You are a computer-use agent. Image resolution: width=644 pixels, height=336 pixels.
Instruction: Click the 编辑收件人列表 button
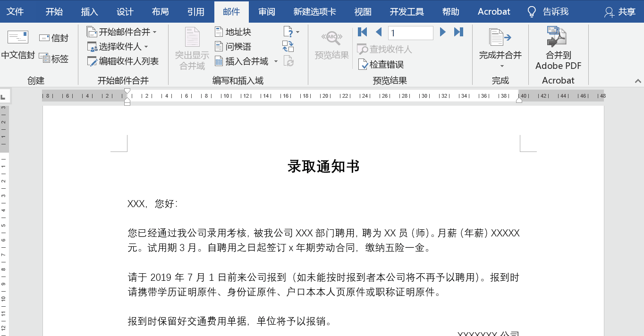coord(123,61)
